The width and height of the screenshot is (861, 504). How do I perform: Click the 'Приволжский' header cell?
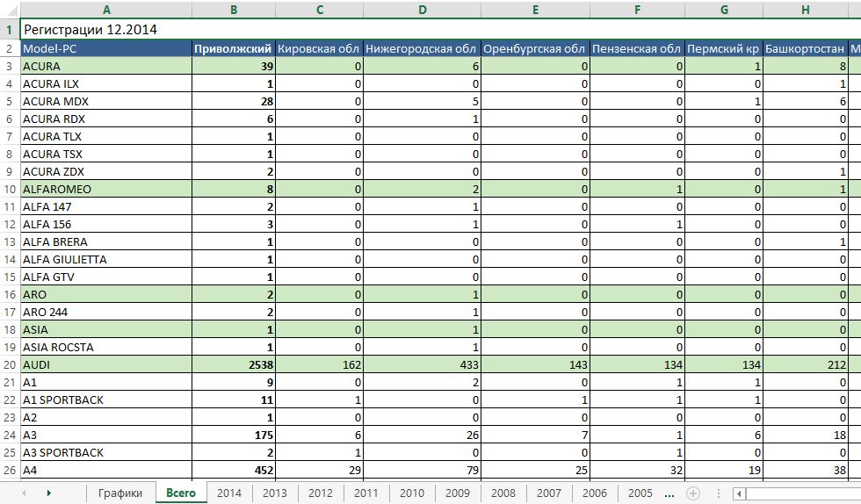tap(234, 48)
